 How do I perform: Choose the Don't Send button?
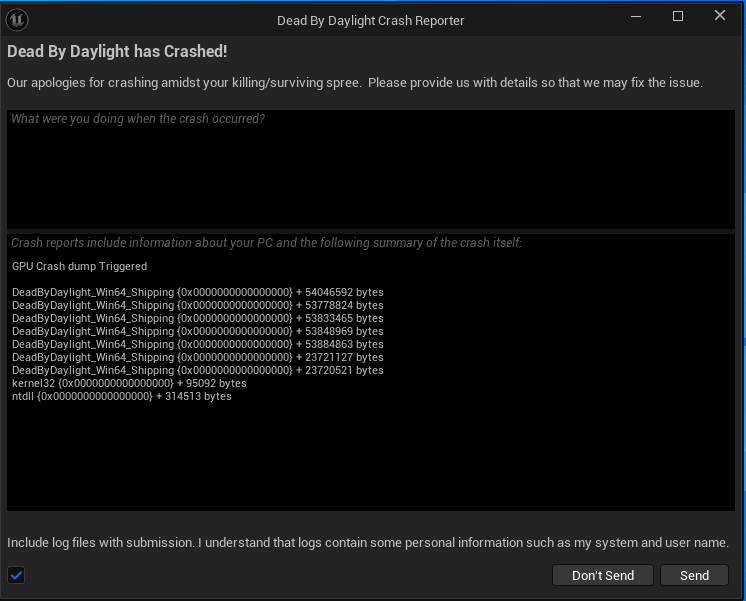pos(603,575)
